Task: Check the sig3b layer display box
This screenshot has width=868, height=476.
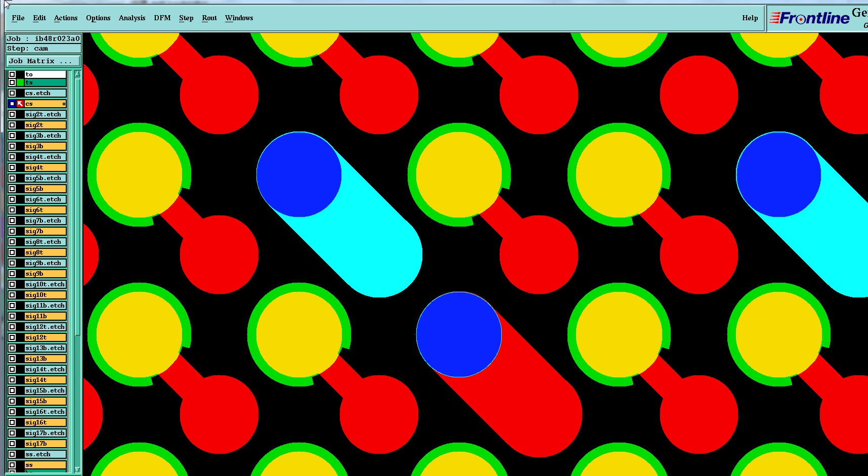Action: pos(12,146)
